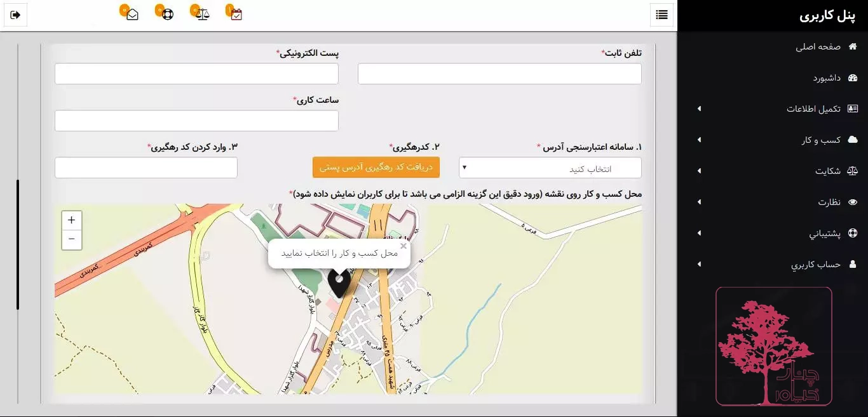Open the calendar check icon in top bar
This screenshot has width=868, height=417.
pos(236,15)
